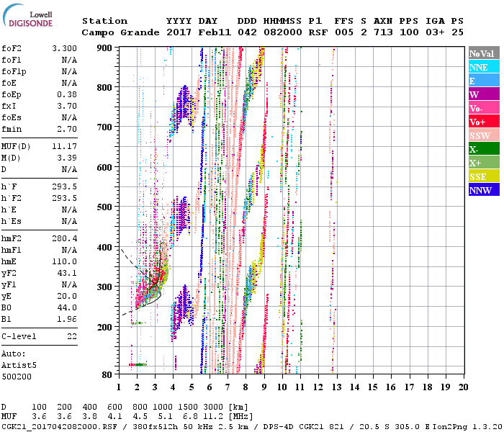The height and width of the screenshot is (432, 504).
Task: Select the SSE legend swatch
Action: (484, 176)
